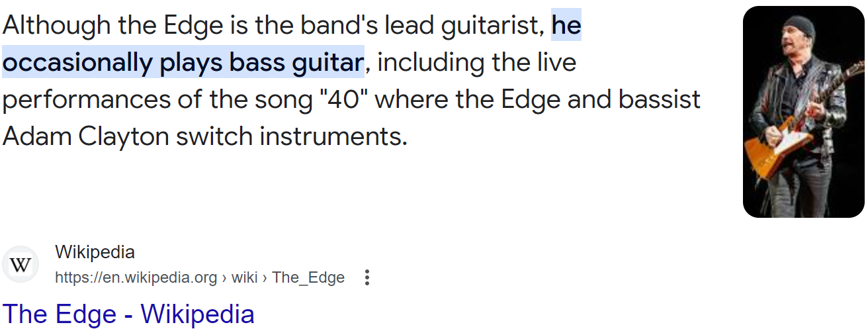Click highlighted "occasionally plays bass guitar" text
This screenshot has width=868, height=335.
point(183,63)
